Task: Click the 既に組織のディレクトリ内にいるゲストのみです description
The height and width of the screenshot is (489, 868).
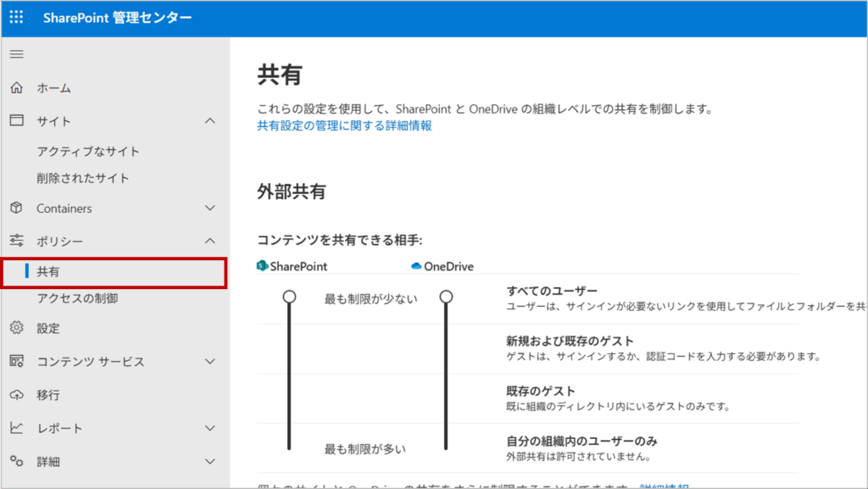Action: pyautogui.click(x=618, y=407)
